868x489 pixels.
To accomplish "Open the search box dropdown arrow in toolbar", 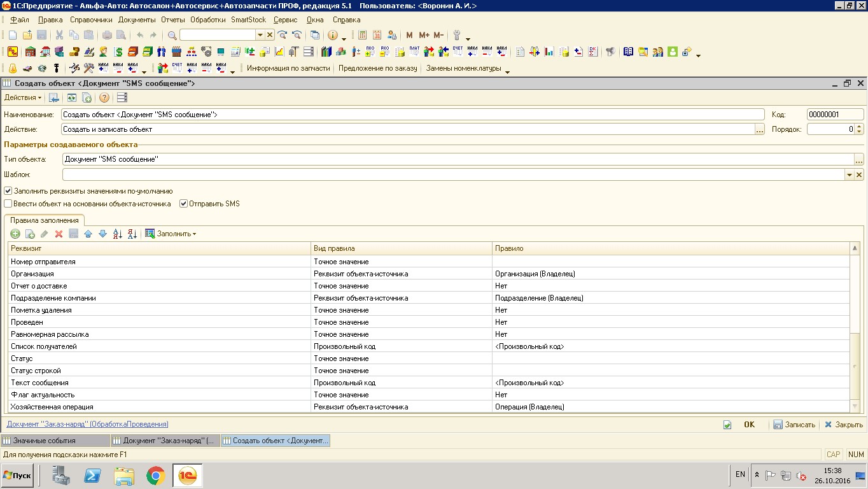I will [x=260, y=35].
